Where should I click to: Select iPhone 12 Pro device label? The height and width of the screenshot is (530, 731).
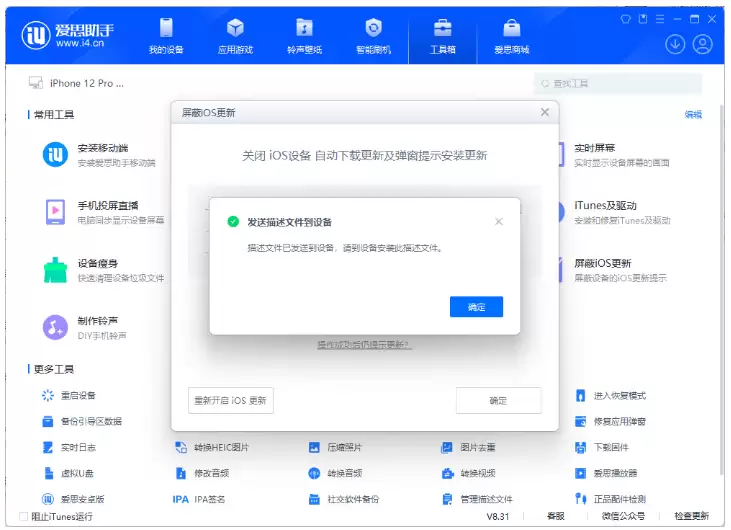click(x=87, y=83)
